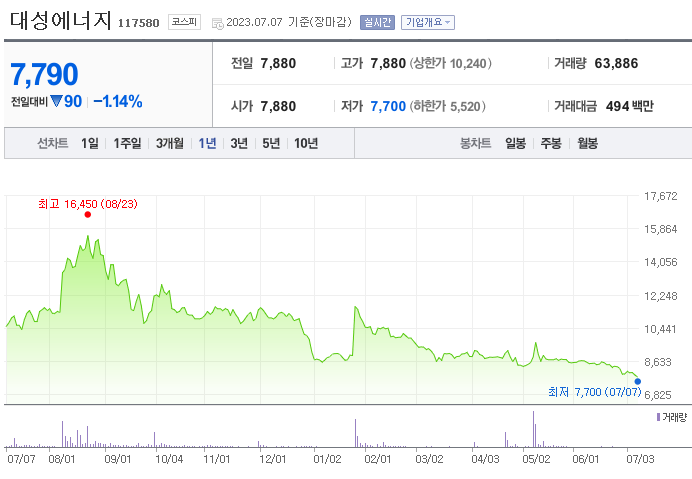Image resolution: width=692 pixels, height=479 pixels.
Task: Switch to the 3년 chart period
Action: [239, 143]
